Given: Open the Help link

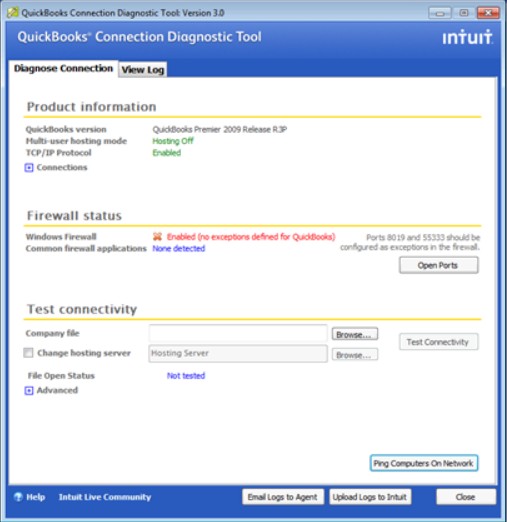Looking at the screenshot, I should click(36, 497).
